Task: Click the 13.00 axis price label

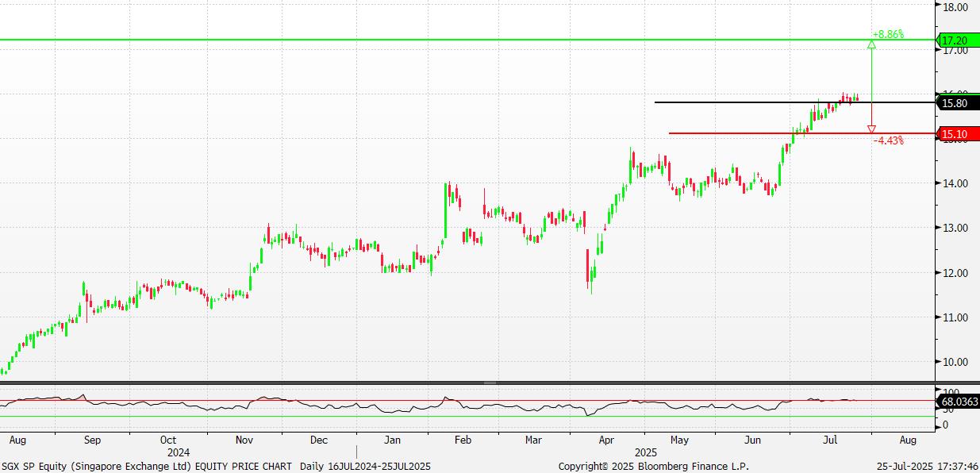Action: pyautogui.click(x=955, y=228)
